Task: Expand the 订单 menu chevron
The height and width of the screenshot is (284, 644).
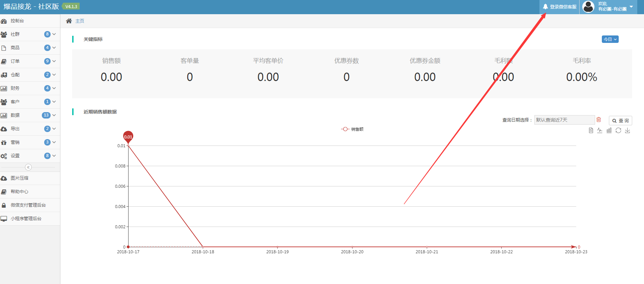Action: coord(54,61)
